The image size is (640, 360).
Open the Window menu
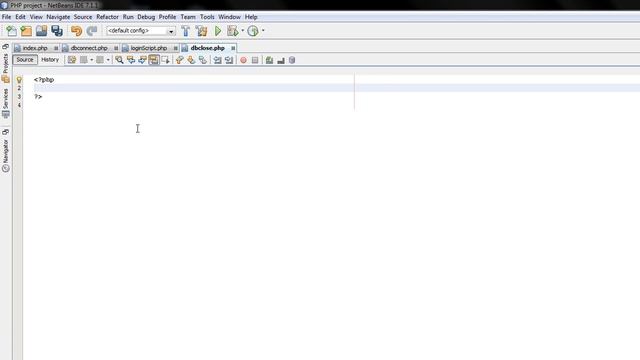[229, 17]
